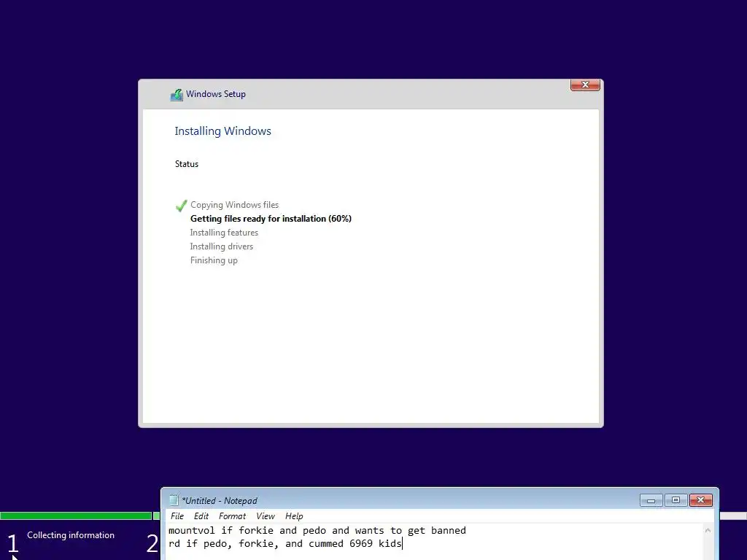
Task: Open the View menu in Notepad
Action: point(266,516)
